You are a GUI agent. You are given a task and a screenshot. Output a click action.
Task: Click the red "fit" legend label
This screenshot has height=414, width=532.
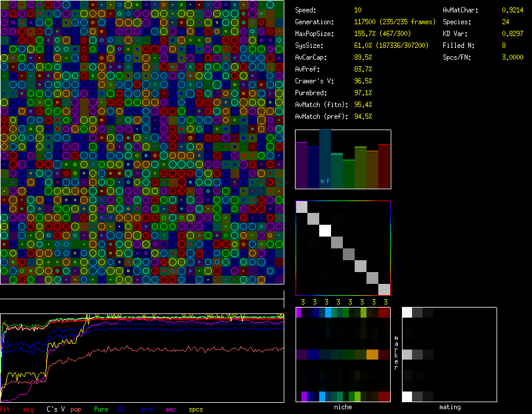[6, 409]
